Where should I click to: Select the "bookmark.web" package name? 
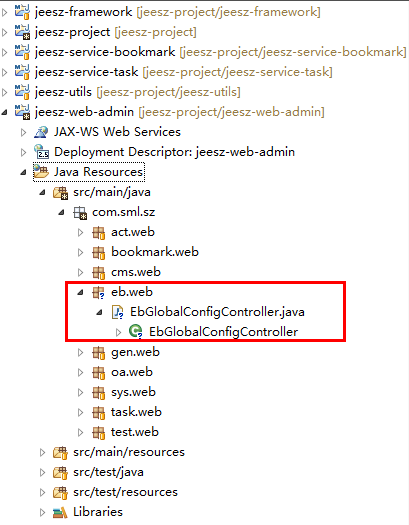[x=155, y=252]
